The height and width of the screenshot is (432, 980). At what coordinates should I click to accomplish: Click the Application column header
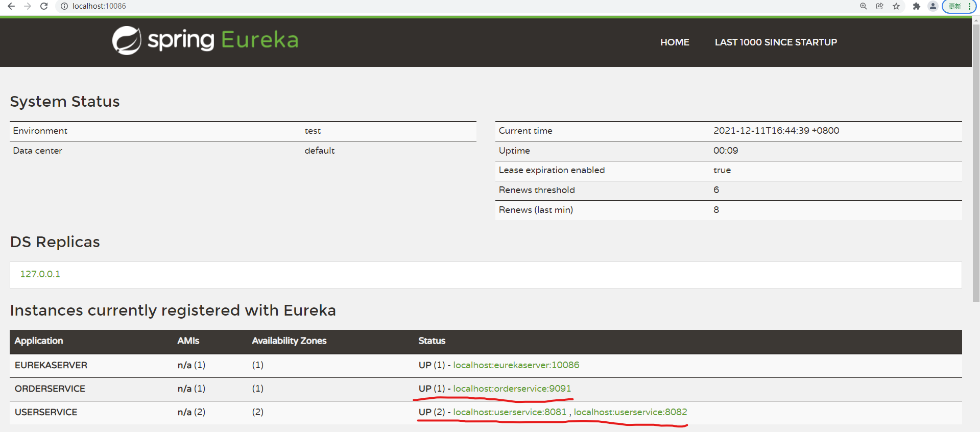click(39, 341)
